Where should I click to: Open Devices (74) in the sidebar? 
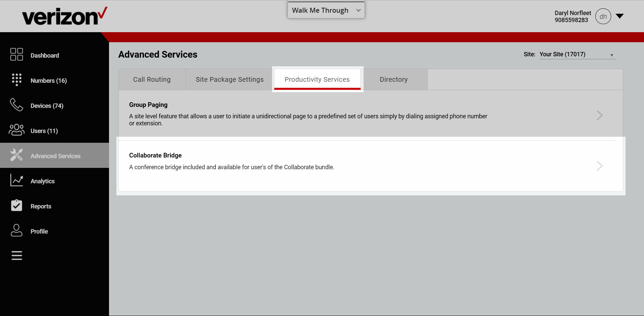47,106
